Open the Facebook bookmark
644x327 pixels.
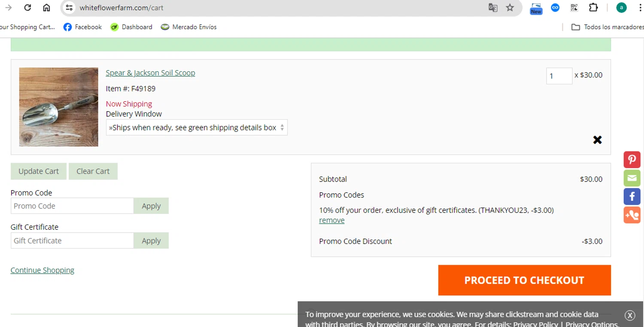83,27
